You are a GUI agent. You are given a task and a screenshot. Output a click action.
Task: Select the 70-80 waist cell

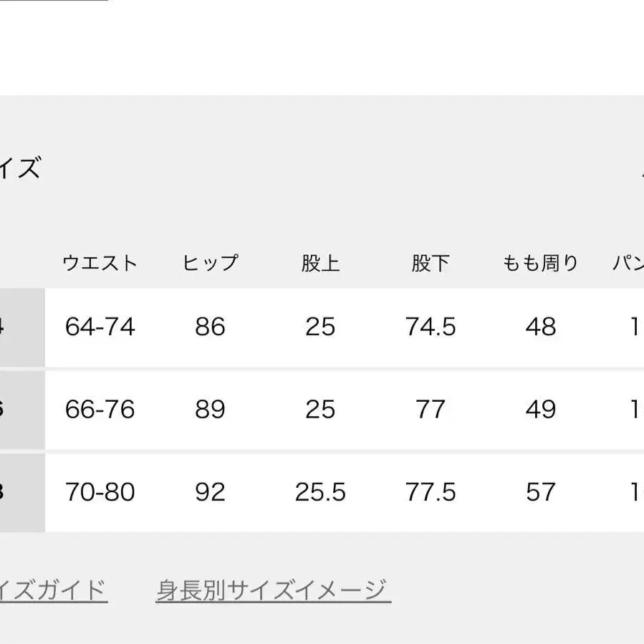[x=100, y=492]
